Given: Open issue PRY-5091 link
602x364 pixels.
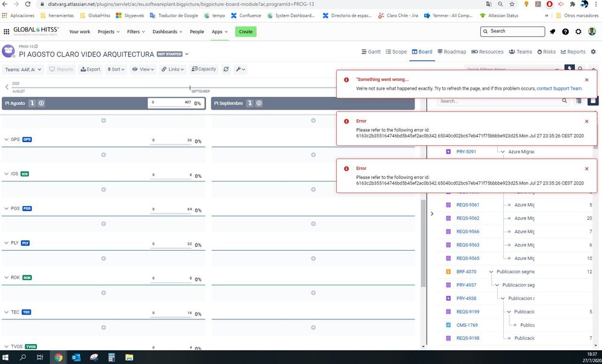Looking at the screenshot, I should [x=466, y=152].
